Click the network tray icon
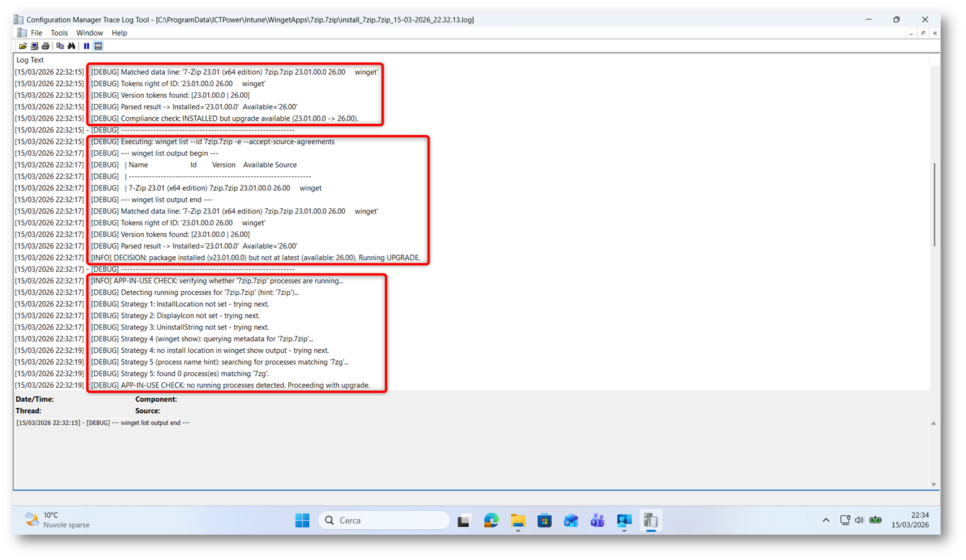The image size is (966, 560). 845,520
